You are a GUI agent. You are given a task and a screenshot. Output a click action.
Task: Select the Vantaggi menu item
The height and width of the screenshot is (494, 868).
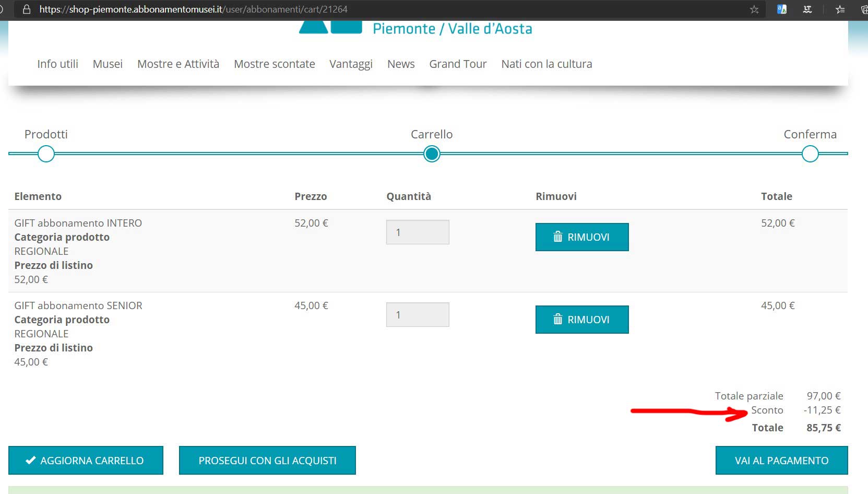[351, 64]
